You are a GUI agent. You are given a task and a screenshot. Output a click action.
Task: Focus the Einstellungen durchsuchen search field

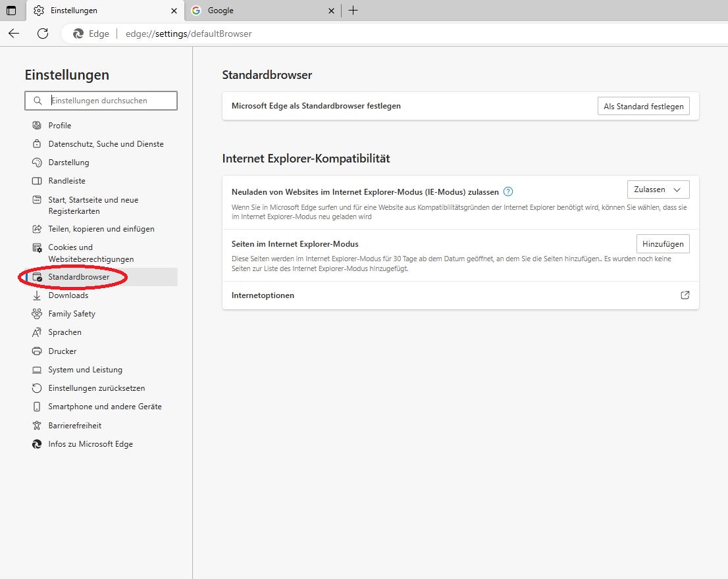pyautogui.click(x=101, y=101)
